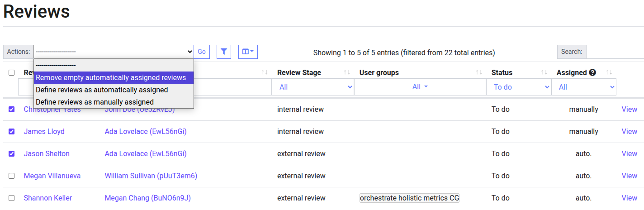Click the Assigned help question mark icon
The height and width of the screenshot is (210, 644).
[592, 72]
